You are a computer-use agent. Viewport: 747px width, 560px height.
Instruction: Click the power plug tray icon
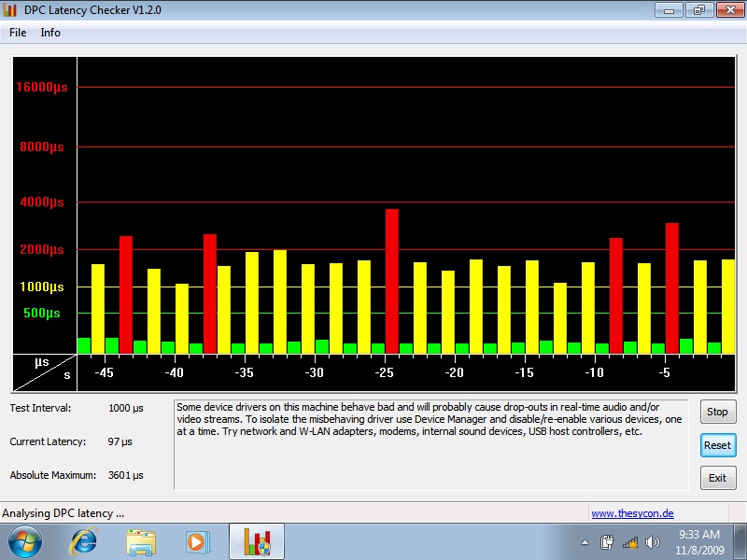[607, 542]
